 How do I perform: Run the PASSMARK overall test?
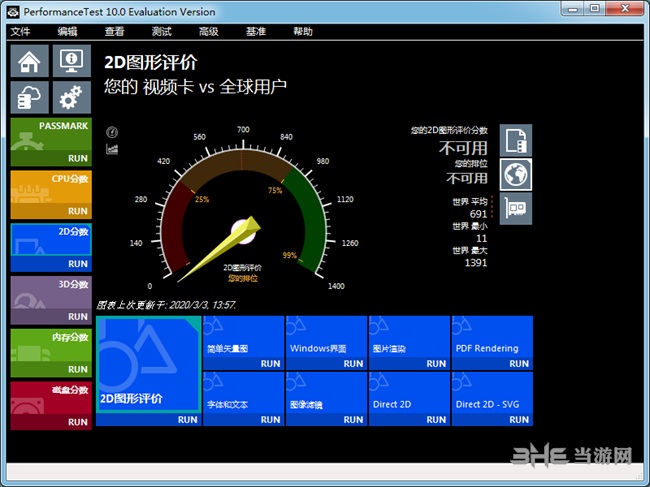click(51, 158)
